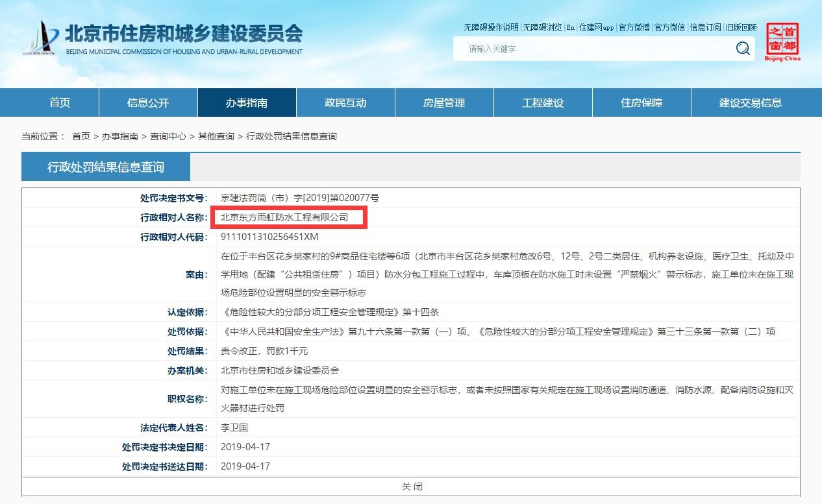Open the 无障碍操作说明 link
The height and width of the screenshot is (504, 822).
pyautogui.click(x=491, y=27)
